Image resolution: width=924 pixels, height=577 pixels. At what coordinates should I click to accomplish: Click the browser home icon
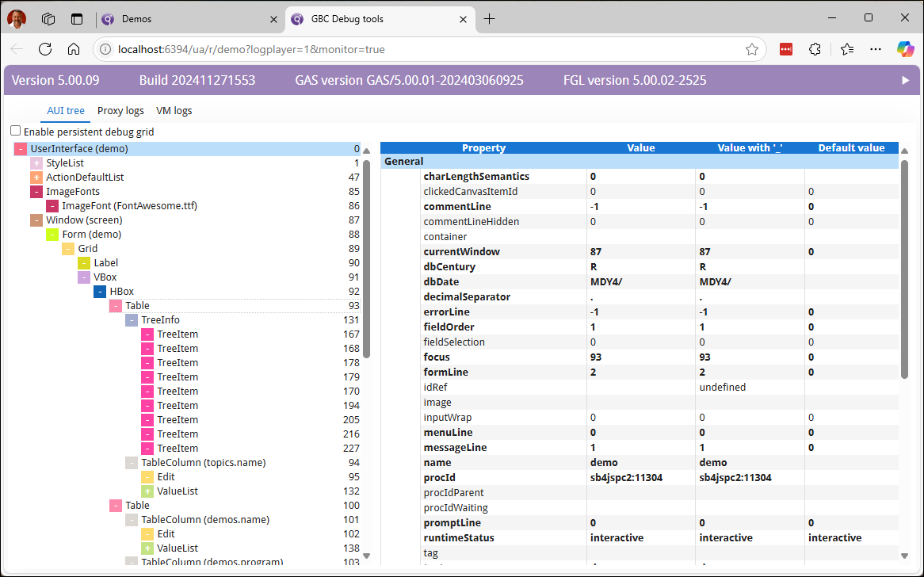(x=74, y=49)
